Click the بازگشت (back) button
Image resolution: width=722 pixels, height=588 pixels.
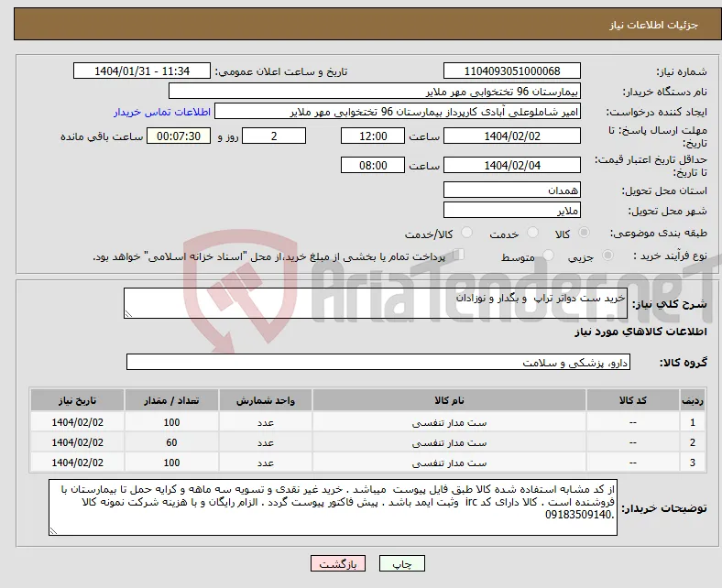pyautogui.click(x=338, y=563)
